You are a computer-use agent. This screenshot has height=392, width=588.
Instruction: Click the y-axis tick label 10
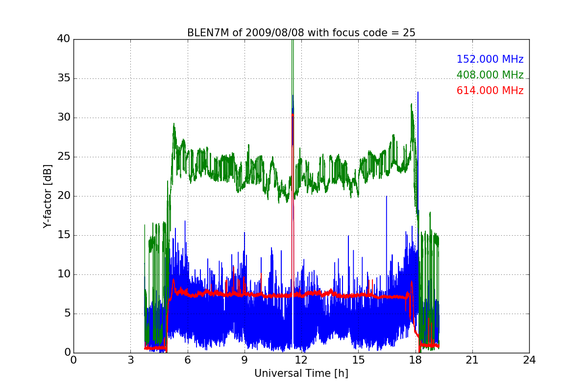[x=64, y=274]
